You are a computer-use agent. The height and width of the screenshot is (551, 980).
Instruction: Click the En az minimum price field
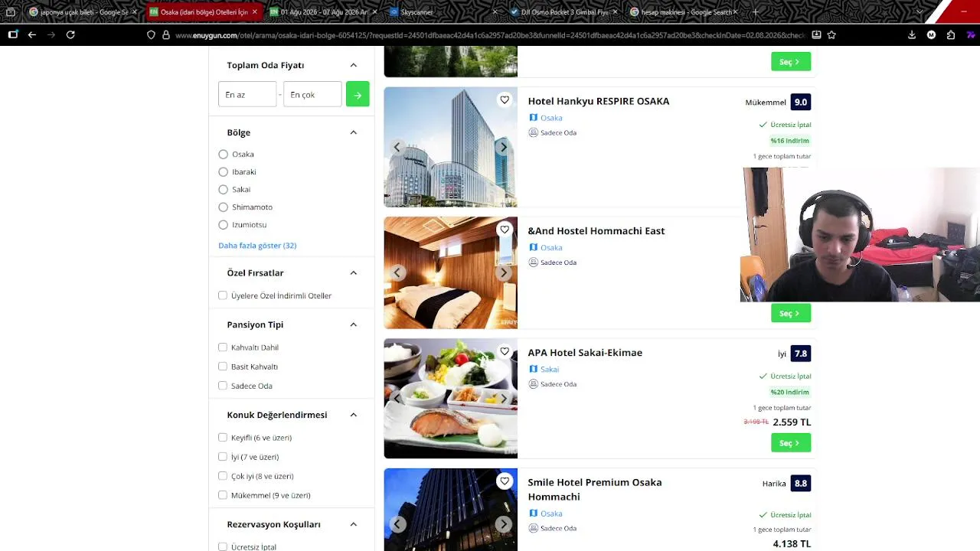(247, 94)
